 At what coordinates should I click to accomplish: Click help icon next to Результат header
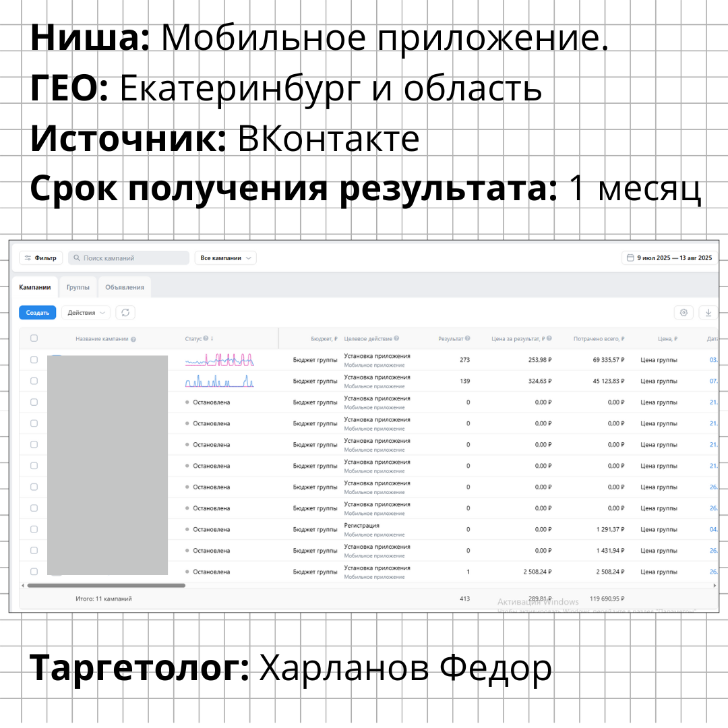[468, 338]
